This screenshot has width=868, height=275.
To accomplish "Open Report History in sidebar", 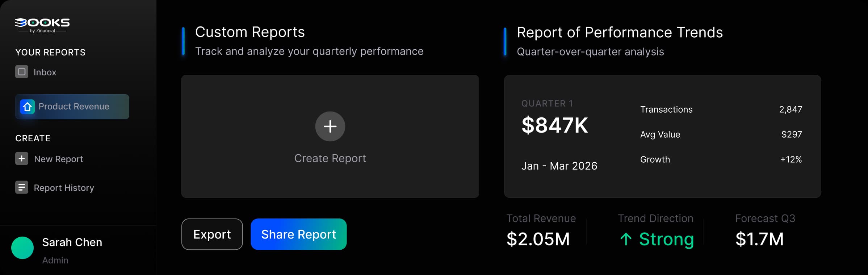I will click(55, 187).
